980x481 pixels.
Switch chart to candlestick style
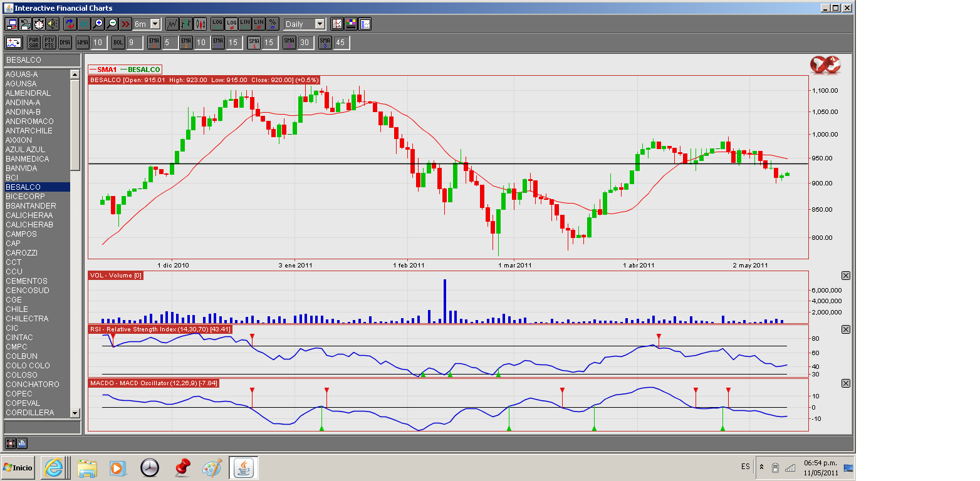pyautogui.click(x=201, y=24)
